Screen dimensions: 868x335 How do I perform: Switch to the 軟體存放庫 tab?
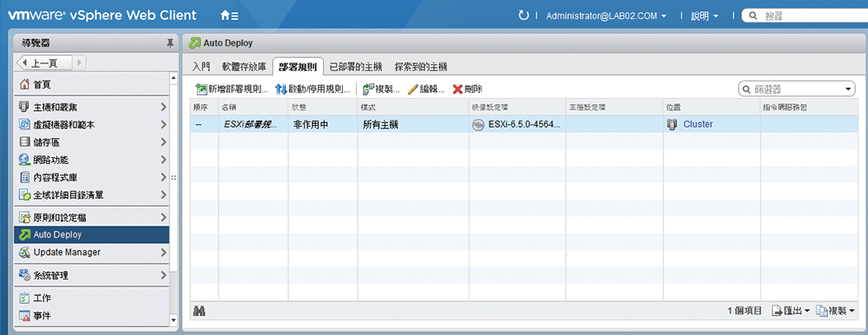(244, 67)
